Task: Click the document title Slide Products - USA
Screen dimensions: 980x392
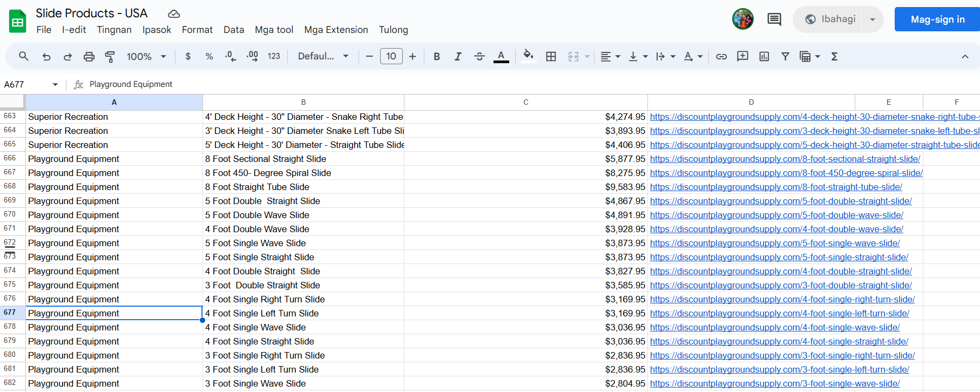Action: coord(91,13)
